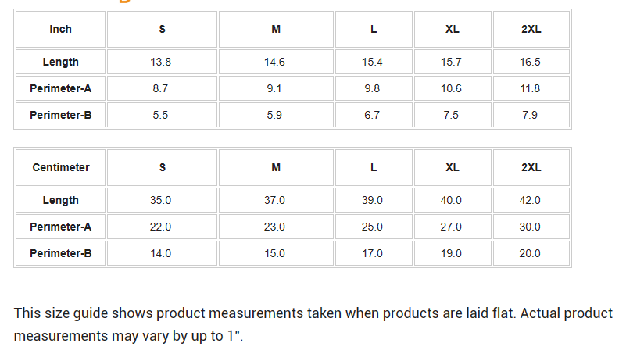Click the 23.0 Perimeter-A value
The height and width of the screenshot is (354, 644).
[x=275, y=227]
